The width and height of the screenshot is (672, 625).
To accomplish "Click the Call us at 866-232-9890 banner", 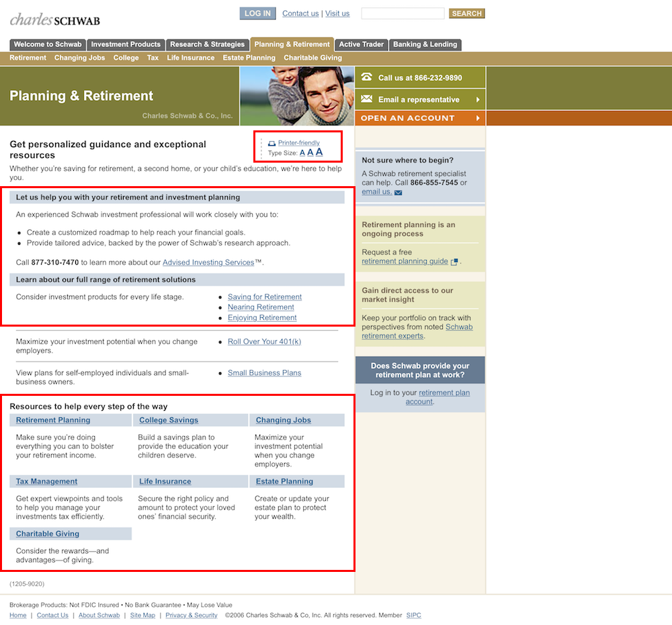I will coord(420,77).
